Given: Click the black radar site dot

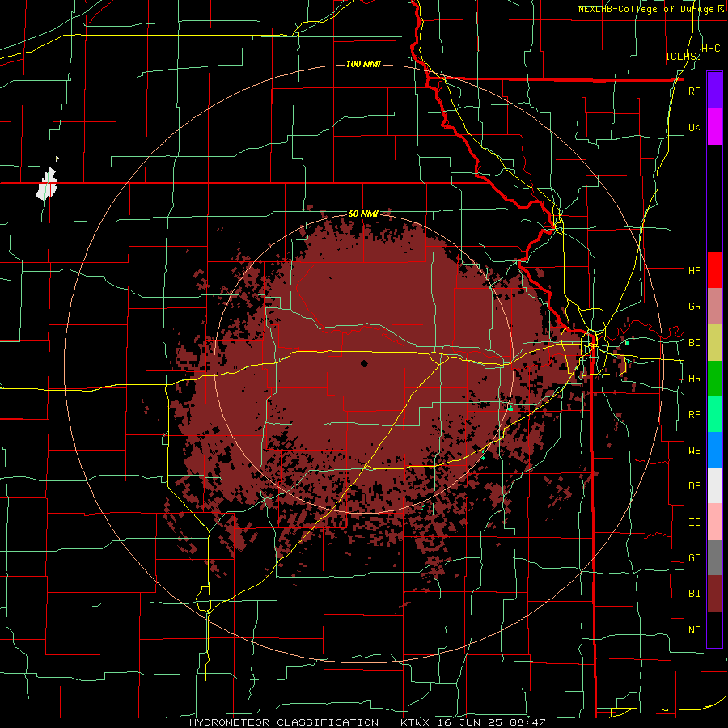Looking at the screenshot, I should point(364,363).
